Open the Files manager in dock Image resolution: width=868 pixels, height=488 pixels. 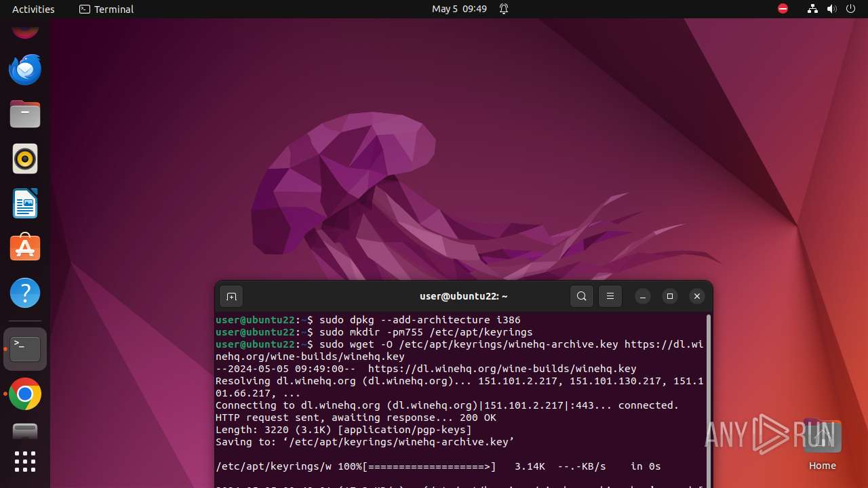point(25,114)
